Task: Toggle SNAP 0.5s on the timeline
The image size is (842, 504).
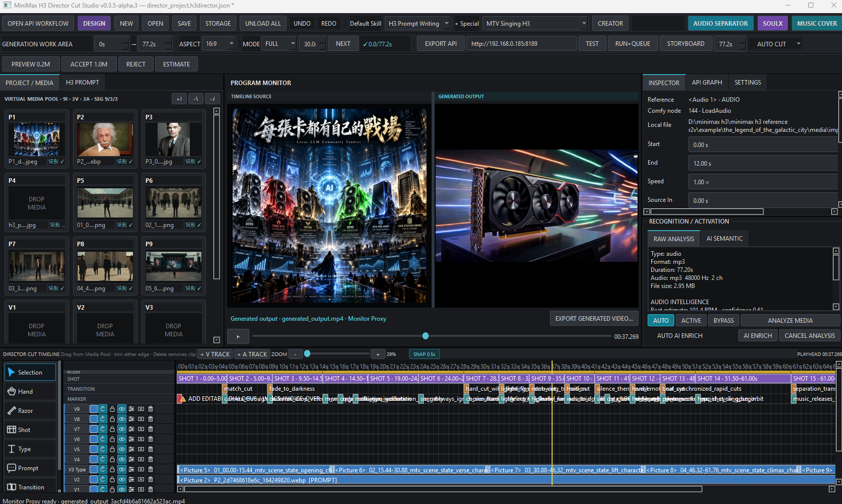Action: (x=424, y=354)
